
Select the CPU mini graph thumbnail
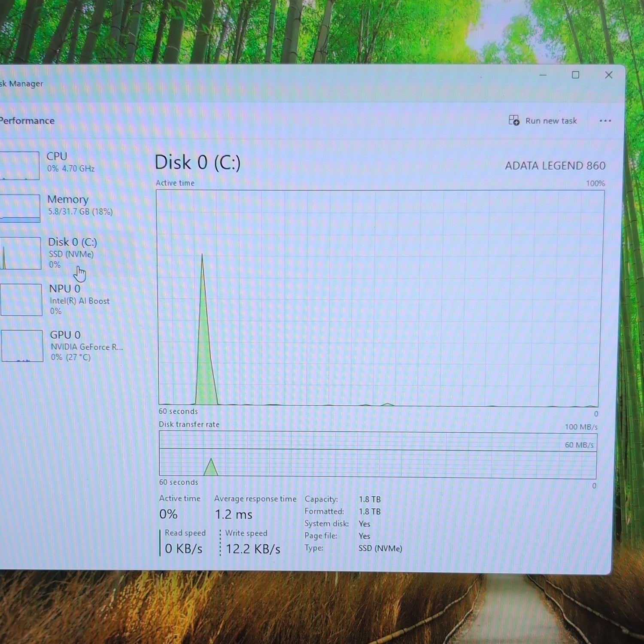point(19,166)
